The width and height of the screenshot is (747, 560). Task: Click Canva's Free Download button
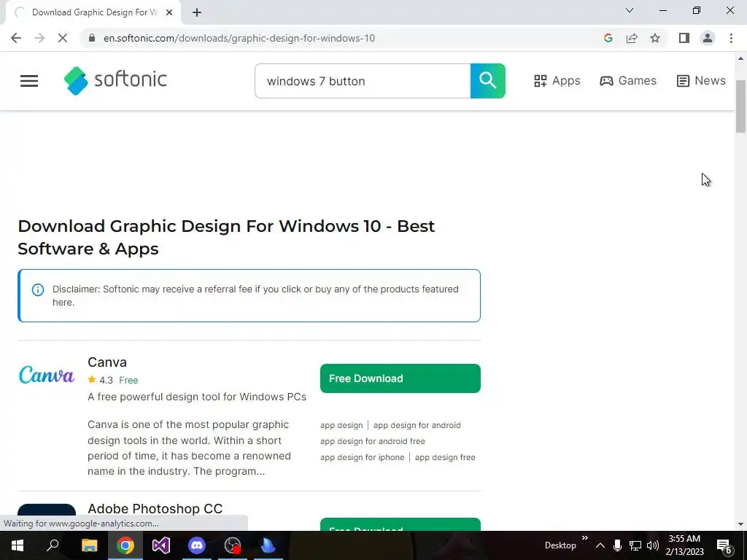pos(400,378)
